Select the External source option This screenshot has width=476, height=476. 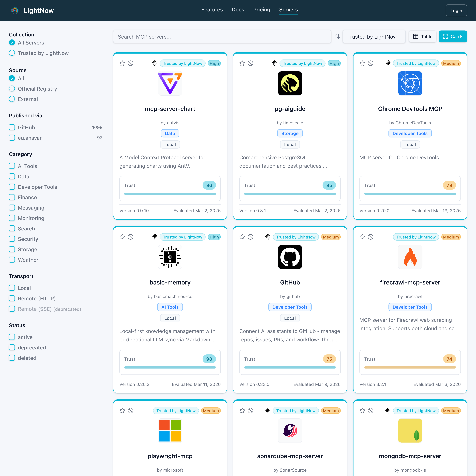[x=12, y=99]
